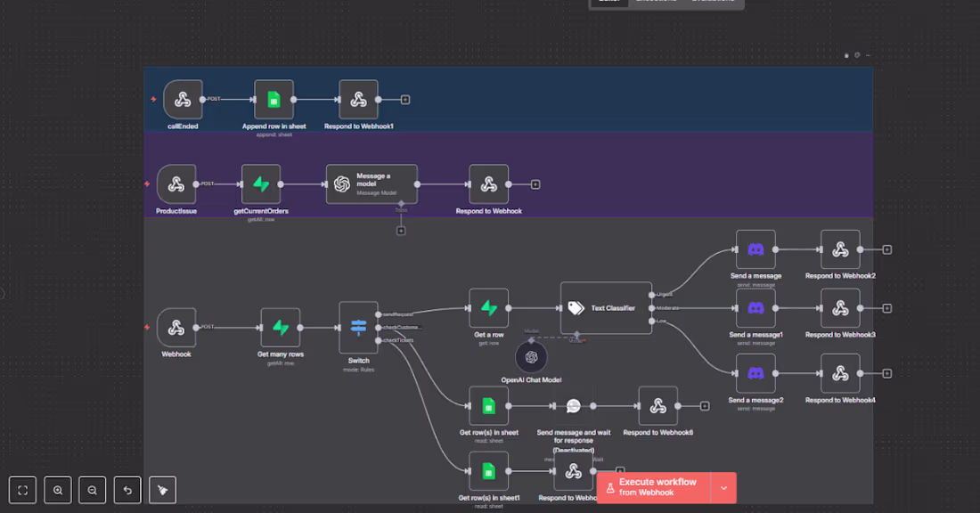
Task: Click the Urgent output of Text Classifier
Action: (x=652, y=295)
